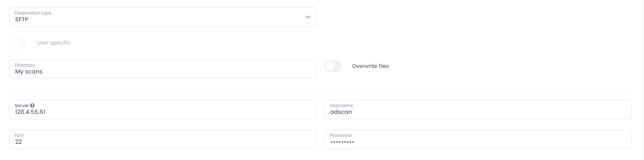The image size is (644, 160).
Task: Click the port value 22
Action: pos(19,142)
